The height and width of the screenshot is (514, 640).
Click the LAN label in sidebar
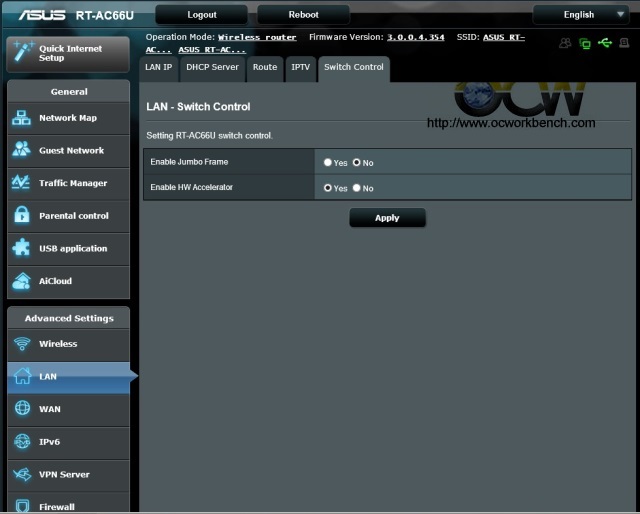(48, 376)
